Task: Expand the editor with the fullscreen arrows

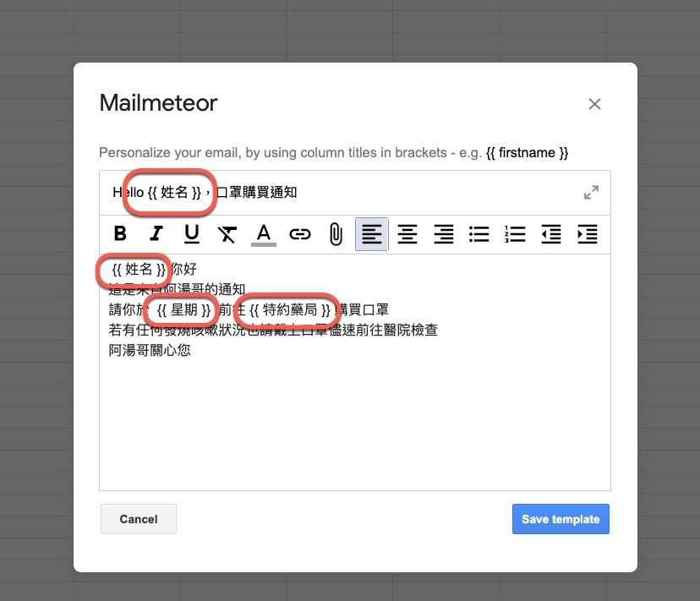Action: click(591, 193)
